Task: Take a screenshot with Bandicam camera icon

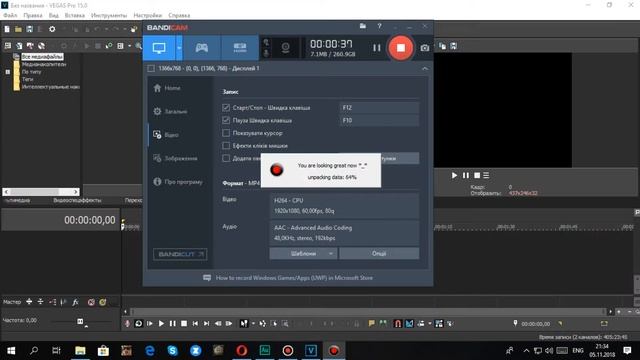Action: 424,48
